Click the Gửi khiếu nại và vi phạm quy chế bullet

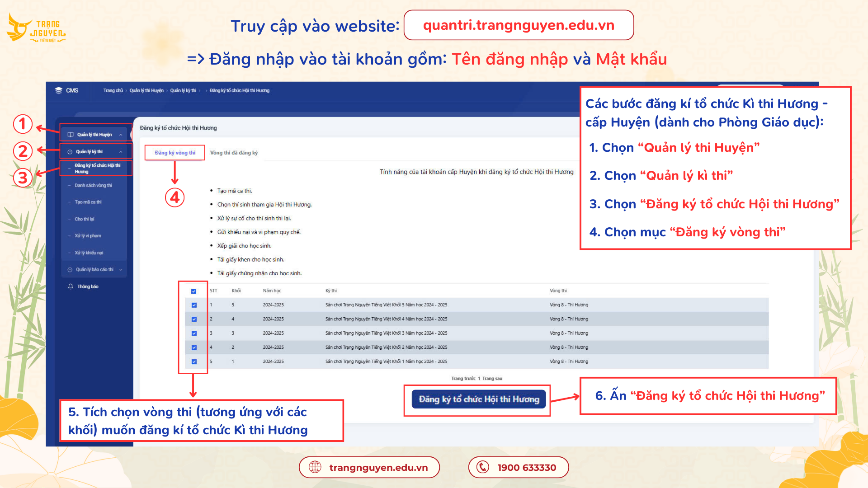[x=259, y=232]
